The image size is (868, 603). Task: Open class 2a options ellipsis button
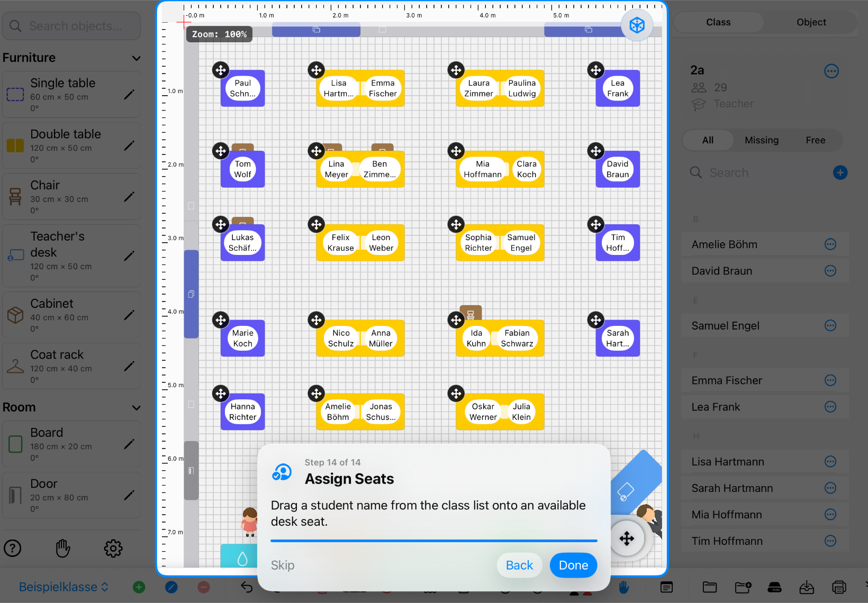(831, 71)
